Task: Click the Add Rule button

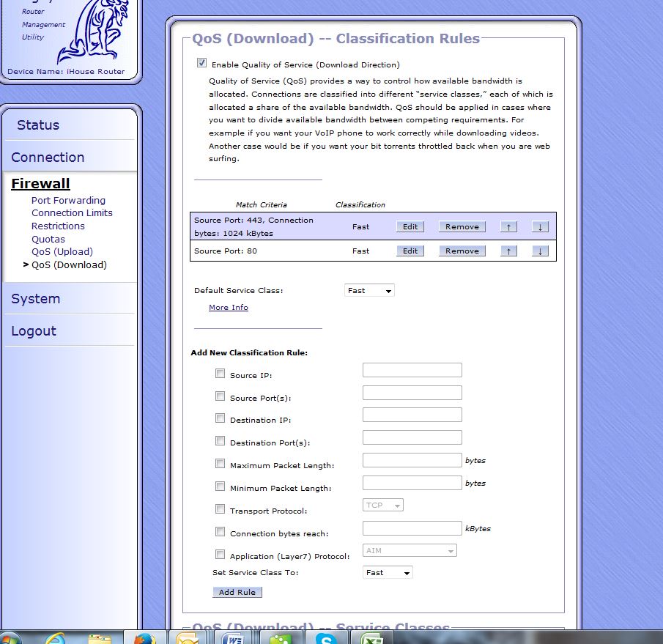Action: [237, 592]
